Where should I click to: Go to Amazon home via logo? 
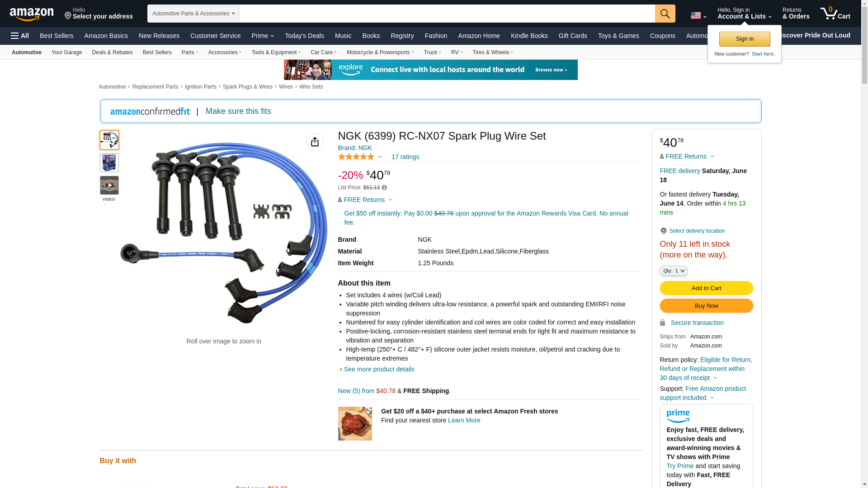tap(32, 14)
